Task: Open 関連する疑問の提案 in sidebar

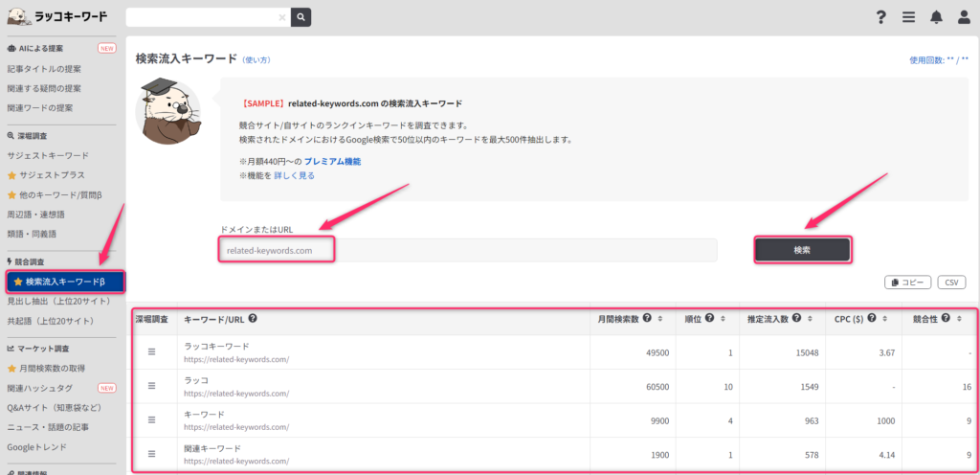Action: pyautogui.click(x=44, y=88)
